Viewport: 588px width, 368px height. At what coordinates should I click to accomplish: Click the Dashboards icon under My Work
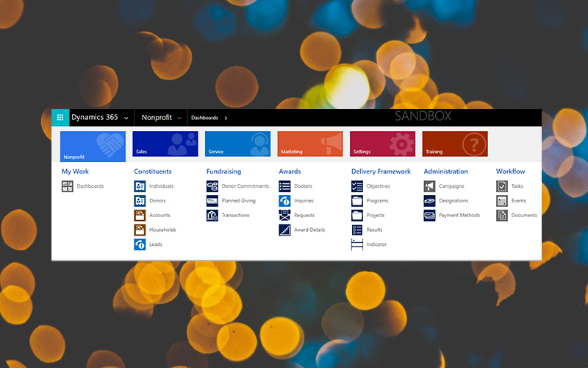pyautogui.click(x=68, y=186)
